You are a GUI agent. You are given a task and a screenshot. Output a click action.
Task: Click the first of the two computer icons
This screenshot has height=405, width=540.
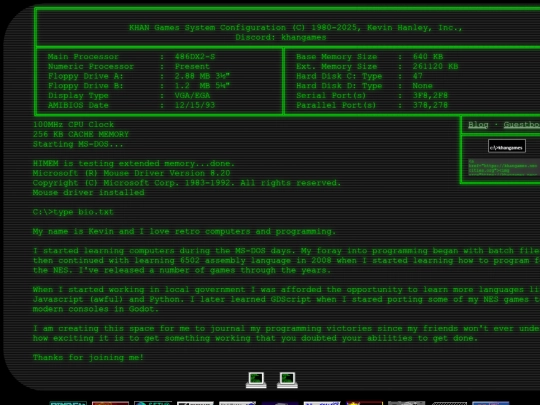click(256, 380)
